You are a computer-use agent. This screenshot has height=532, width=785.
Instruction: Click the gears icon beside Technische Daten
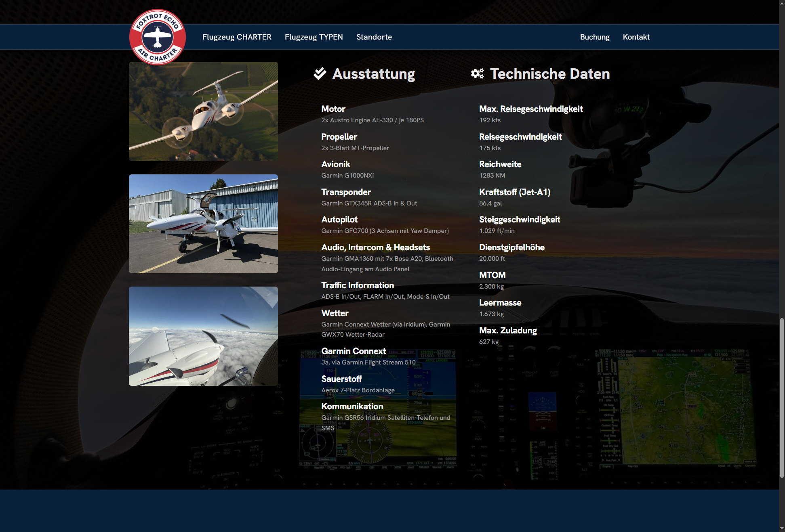pos(477,73)
